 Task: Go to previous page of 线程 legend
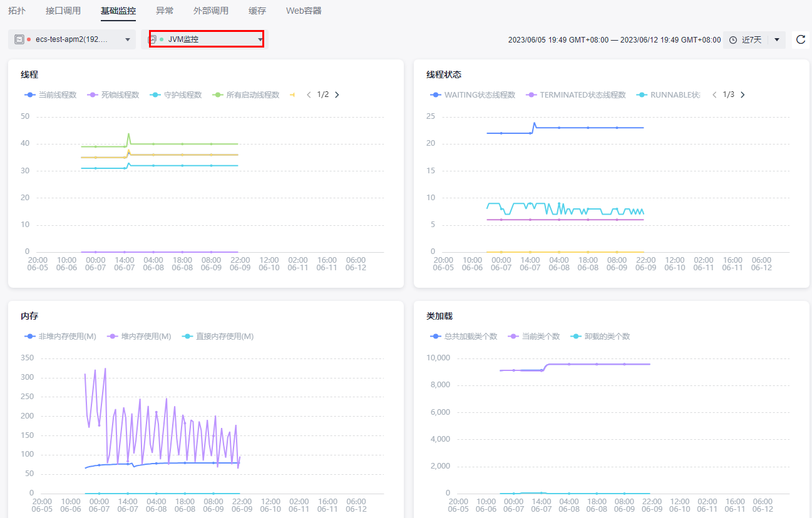click(309, 95)
